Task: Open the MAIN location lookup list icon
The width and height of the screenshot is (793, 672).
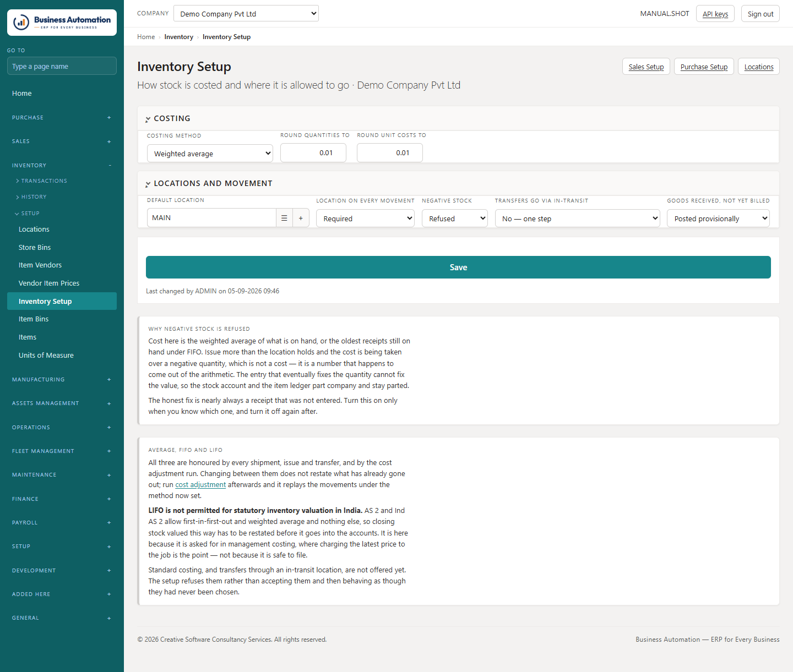Action: pyautogui.click(x=284, y=218)
